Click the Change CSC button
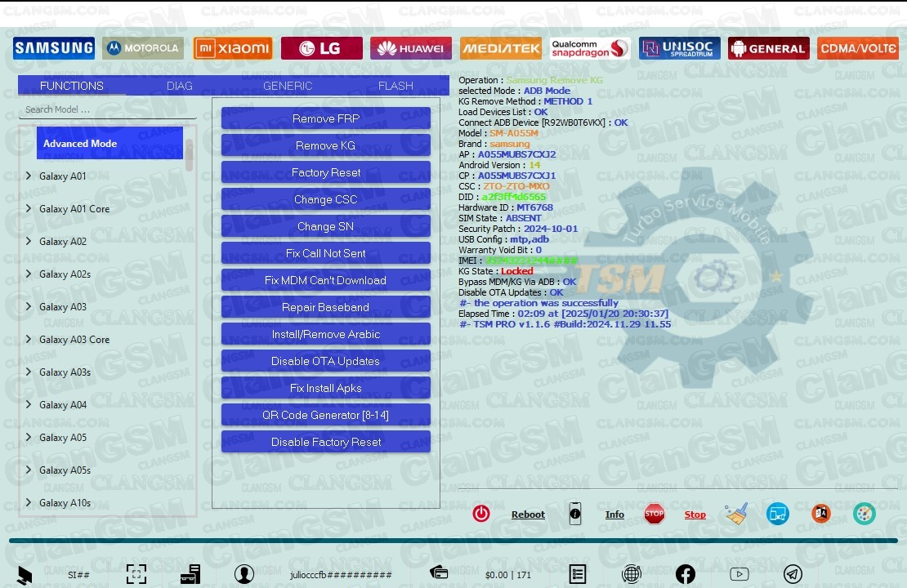This screenshot has width=907, height=588. (x=326, y=199)
